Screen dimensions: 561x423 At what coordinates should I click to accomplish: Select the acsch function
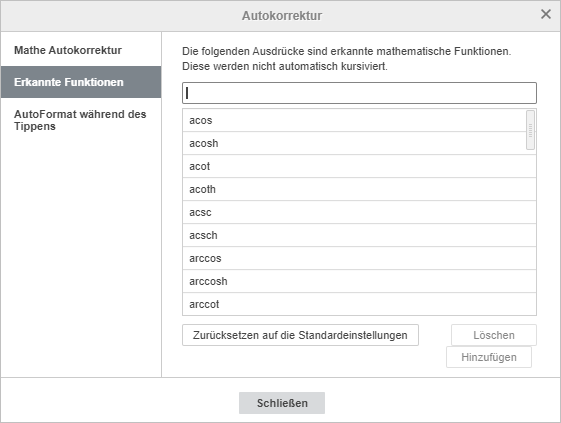[359, 235]
